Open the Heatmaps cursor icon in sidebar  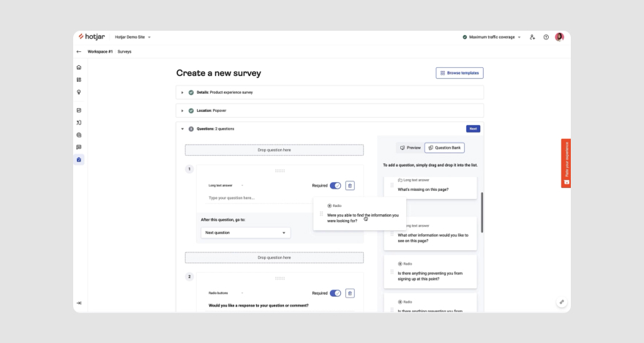point(79,123)
